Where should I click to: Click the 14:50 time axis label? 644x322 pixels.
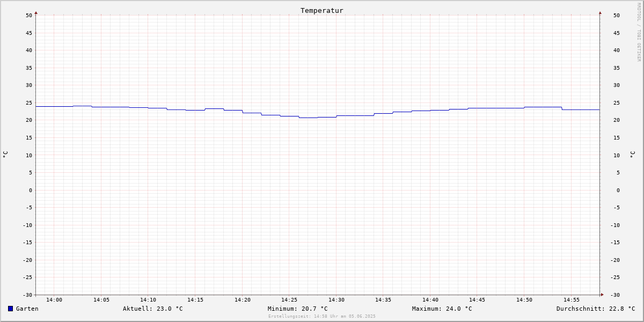pos(524,300)
